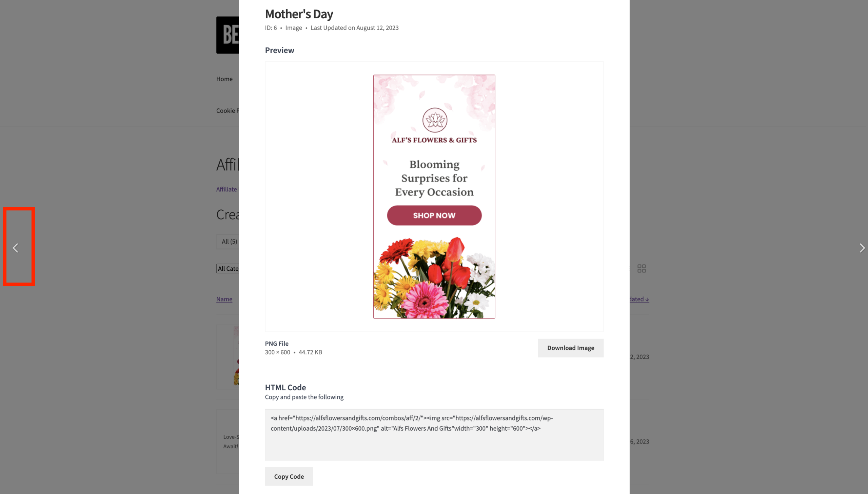
Task: Click the Copy Code button
Action: 289,476
